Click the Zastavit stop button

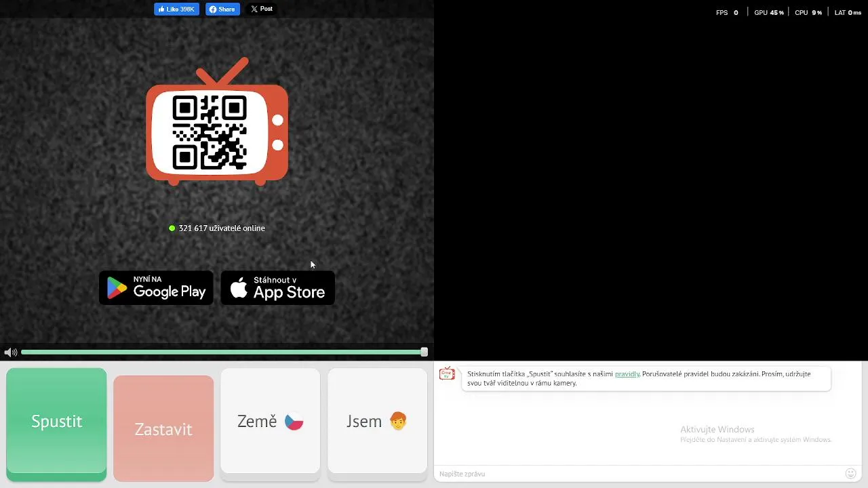pos(163,429)
